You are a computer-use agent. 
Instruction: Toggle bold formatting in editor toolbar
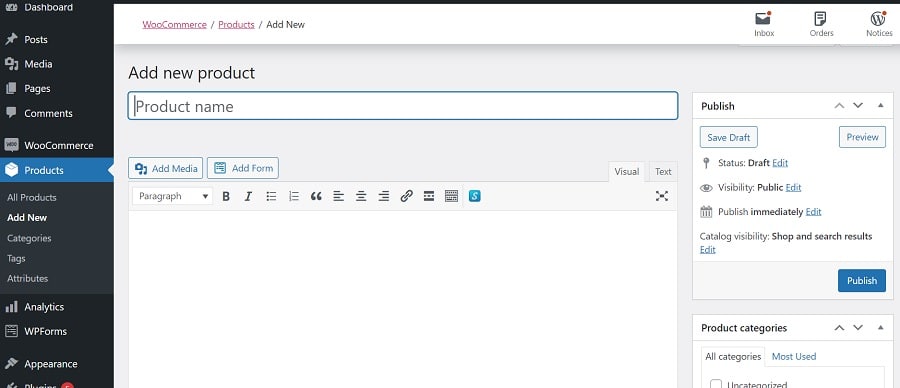(226, 196)
